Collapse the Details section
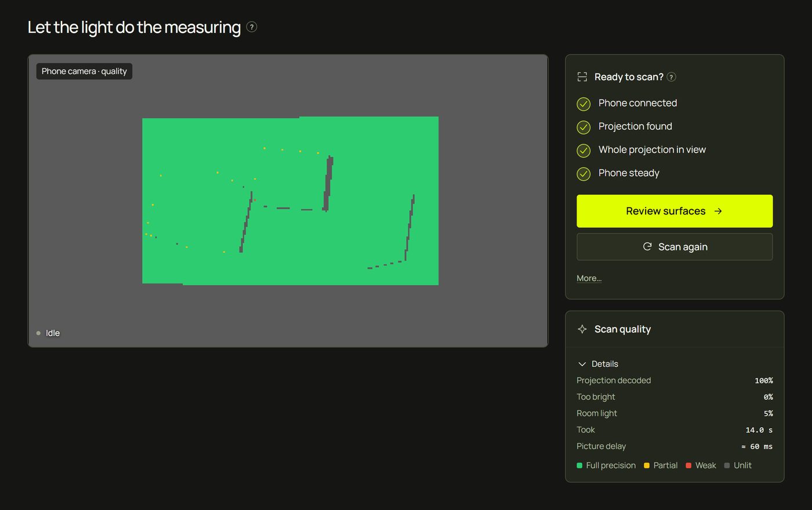The width and height of the screenshot is (812, 510). coord(598,364)
